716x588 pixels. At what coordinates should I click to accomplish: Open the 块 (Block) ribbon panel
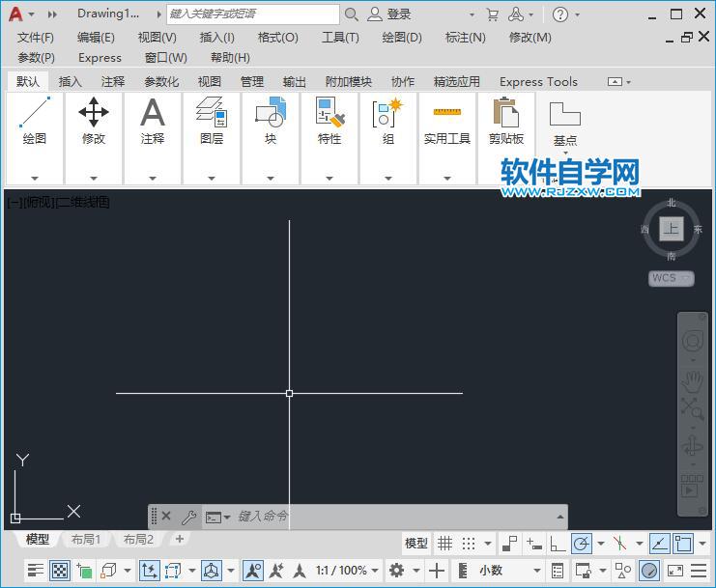(271, 121)
